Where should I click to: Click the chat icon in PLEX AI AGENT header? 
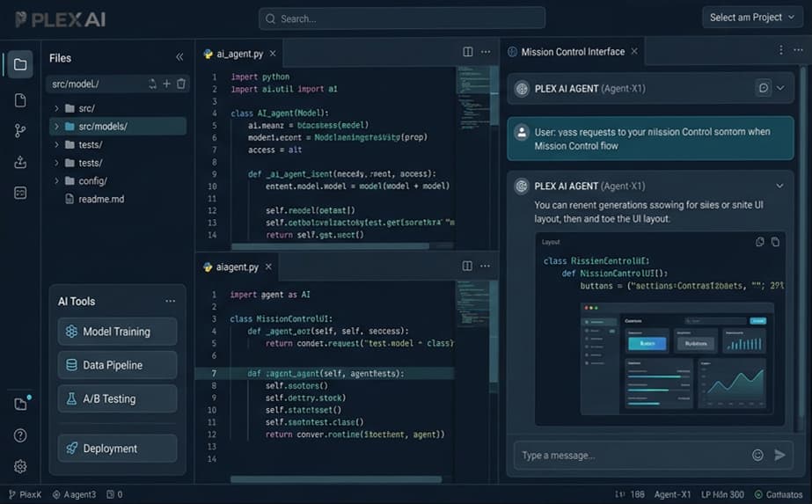point(764,88)
